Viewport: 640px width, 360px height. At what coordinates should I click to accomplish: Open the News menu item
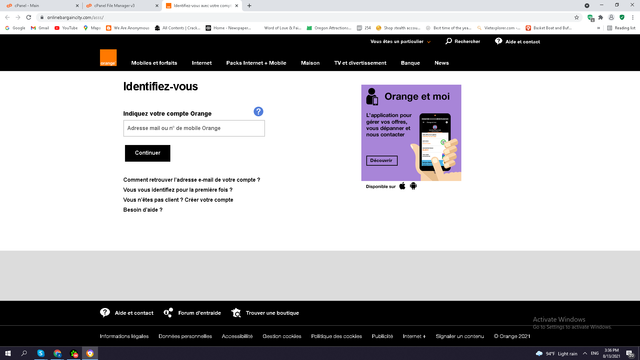(x=442, y=63)
